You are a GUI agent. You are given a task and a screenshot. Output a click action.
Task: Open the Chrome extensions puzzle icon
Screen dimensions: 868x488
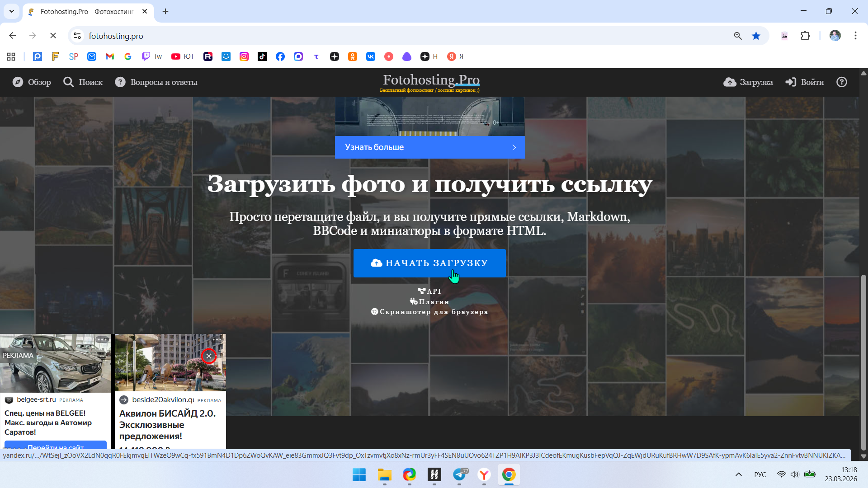[805, 36]
